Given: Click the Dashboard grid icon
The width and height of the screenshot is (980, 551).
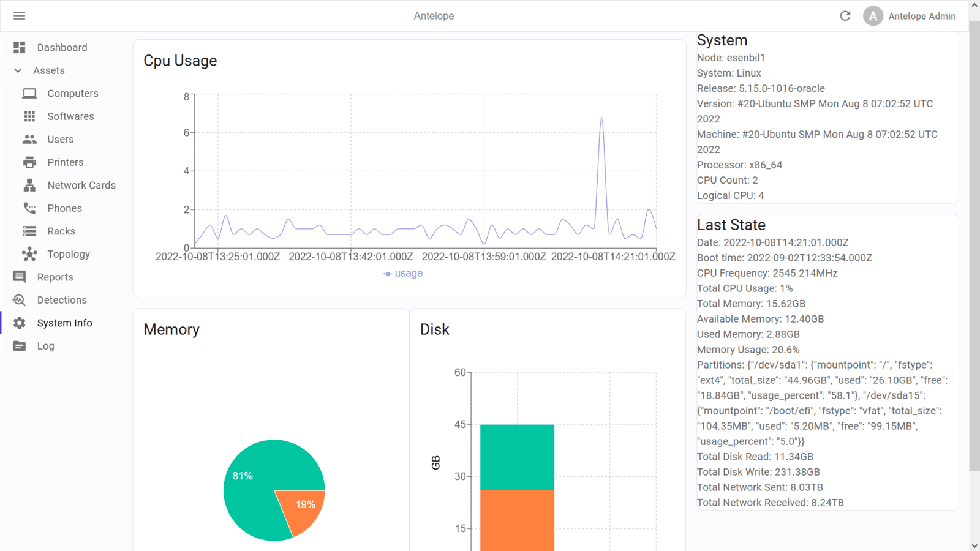Looking at the screenshot, I should pos(20,47).
